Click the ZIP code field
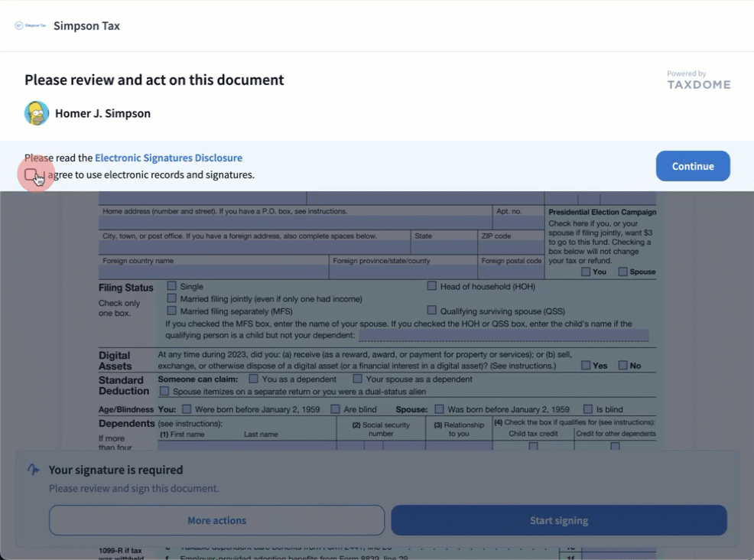 pyautogui.click(x=511, y=248)
